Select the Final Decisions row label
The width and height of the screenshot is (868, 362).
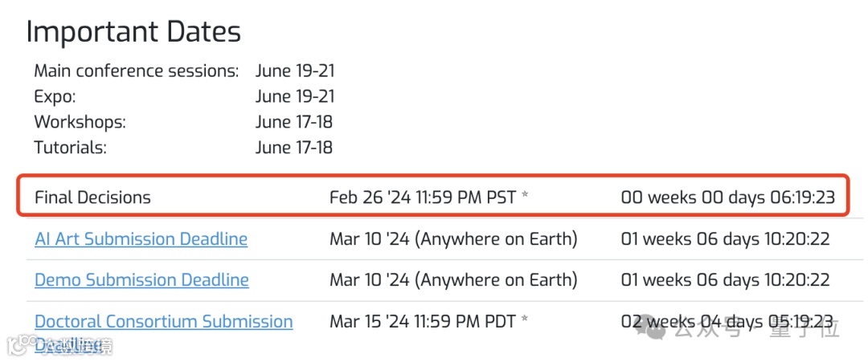click(x=92, y=197)
